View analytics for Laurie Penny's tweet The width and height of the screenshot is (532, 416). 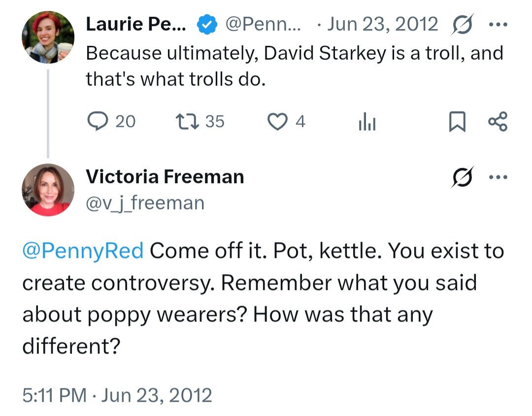[x=367, y=122]
